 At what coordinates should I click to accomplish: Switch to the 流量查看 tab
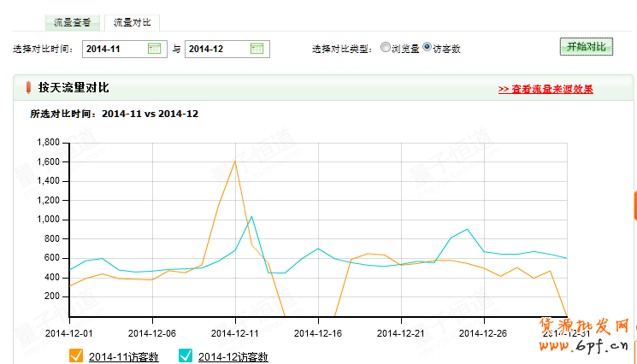coord(71,22)
